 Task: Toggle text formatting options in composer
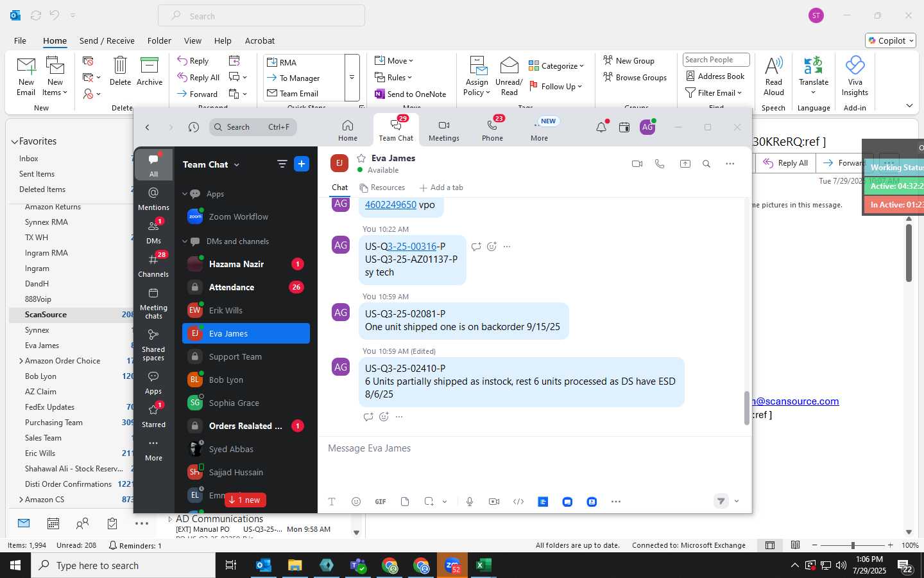coord(332,502)
